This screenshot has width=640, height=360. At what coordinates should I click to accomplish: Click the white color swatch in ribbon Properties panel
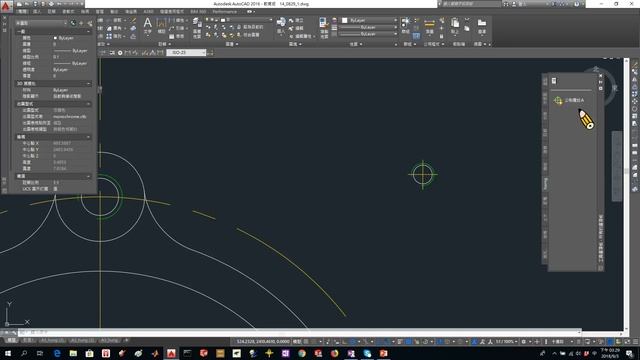click(x=344, y=20)
